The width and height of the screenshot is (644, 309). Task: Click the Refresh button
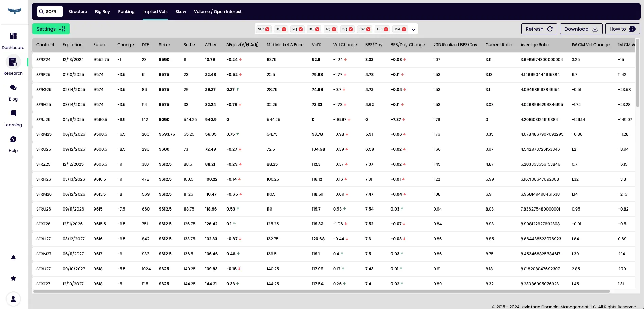(539, 29)
